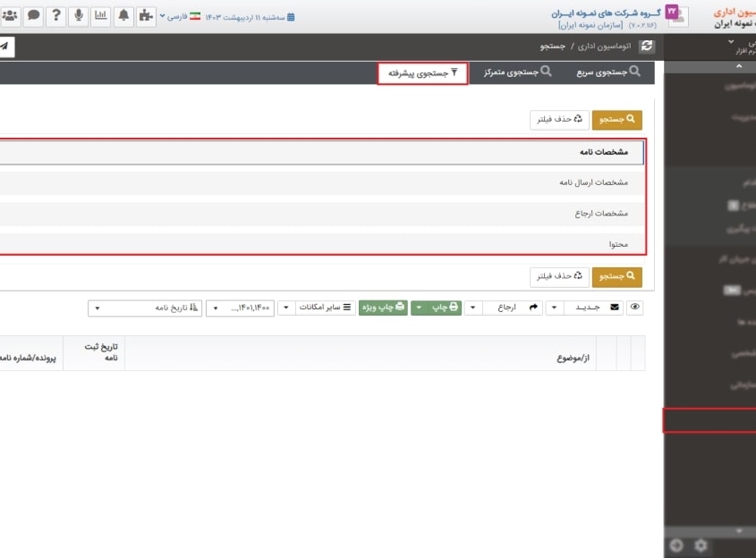Screen dimensions: 756x558
Task: Click حذف فیلتر to clear filters
Action: tap(557, 118)
